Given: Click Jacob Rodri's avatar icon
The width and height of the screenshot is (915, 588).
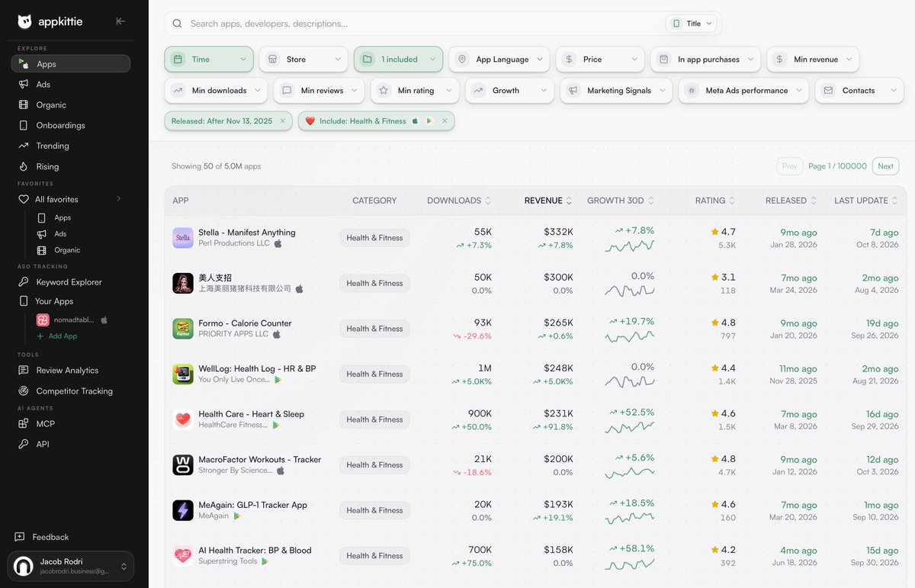Looking at the screenshot, I should click(24, 566).
